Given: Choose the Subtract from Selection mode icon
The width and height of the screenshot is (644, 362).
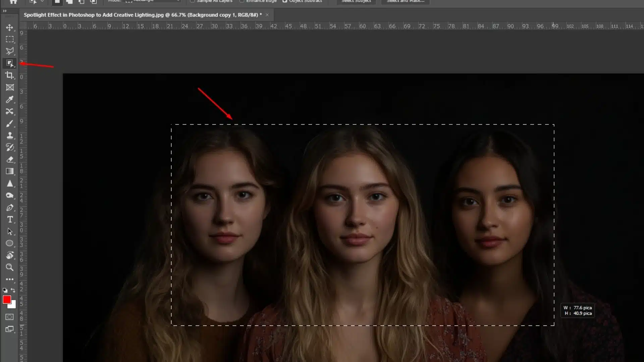Looking at the screenshot, I should pyautogui.click(x=82, y=2).
